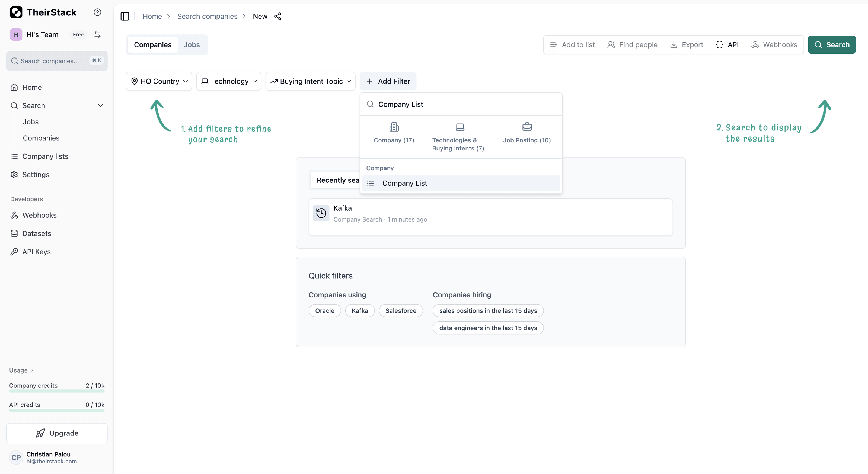Choose Company List from filter results
868x474 pixels.
coord(404,183)
